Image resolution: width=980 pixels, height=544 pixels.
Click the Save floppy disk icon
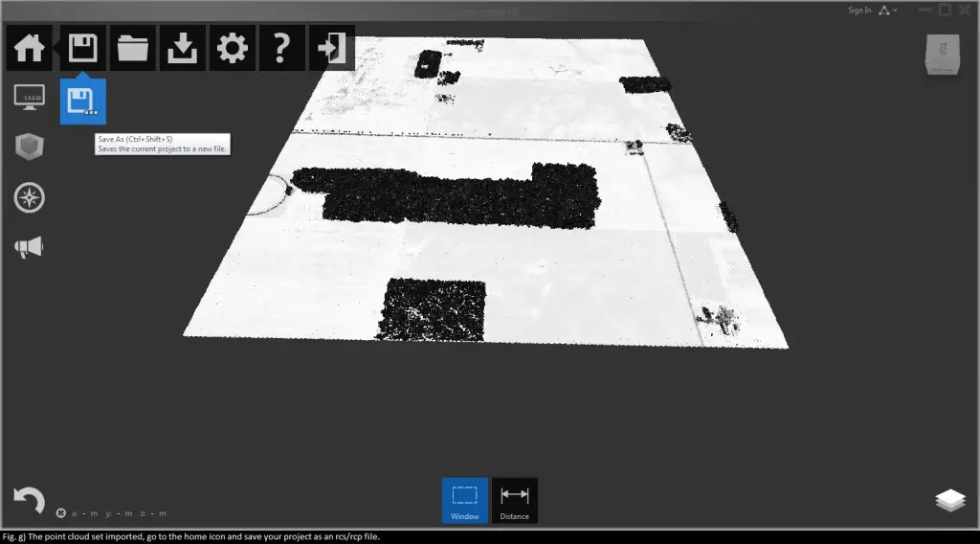(83, 49)
